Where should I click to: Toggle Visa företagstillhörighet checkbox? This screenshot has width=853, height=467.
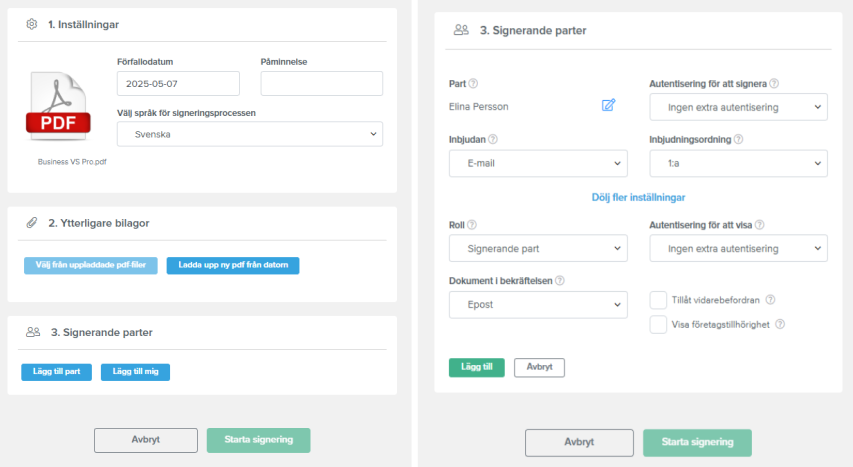tap(658, 324)
